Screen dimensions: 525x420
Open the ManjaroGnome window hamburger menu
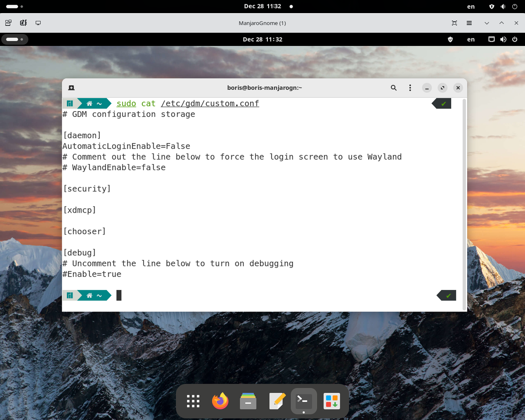pyautogui.click(x=469, y=23)
